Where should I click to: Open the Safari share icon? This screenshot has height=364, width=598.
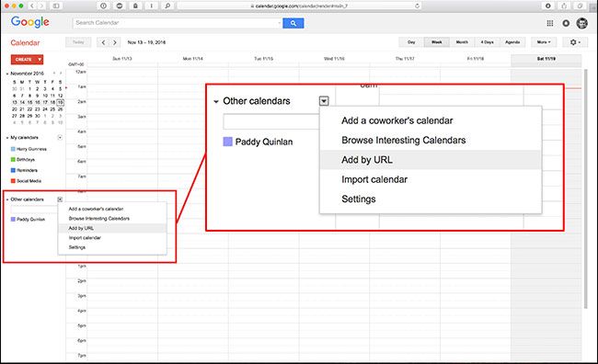point(564,6)
